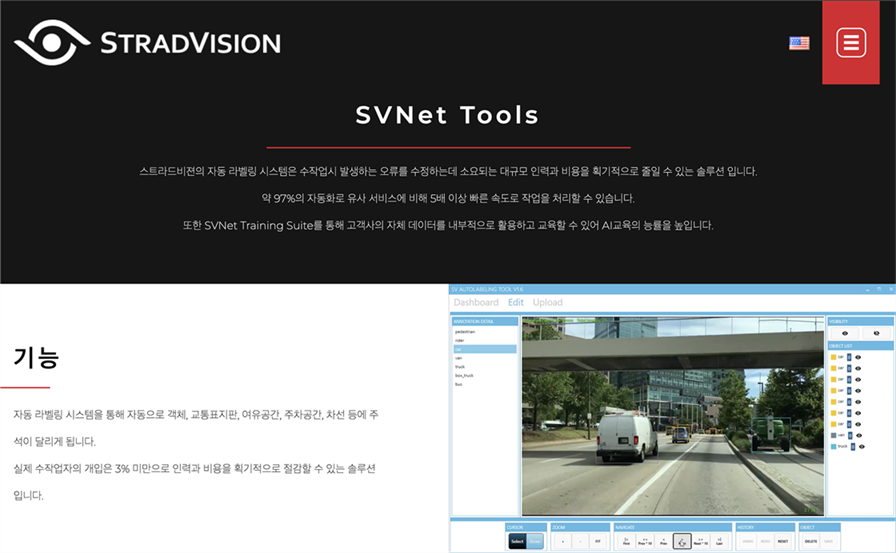Select the highlighted car annotation class
Image resolution: width=896 pixels, height=553 pixels.
click(x=485, y=349)
